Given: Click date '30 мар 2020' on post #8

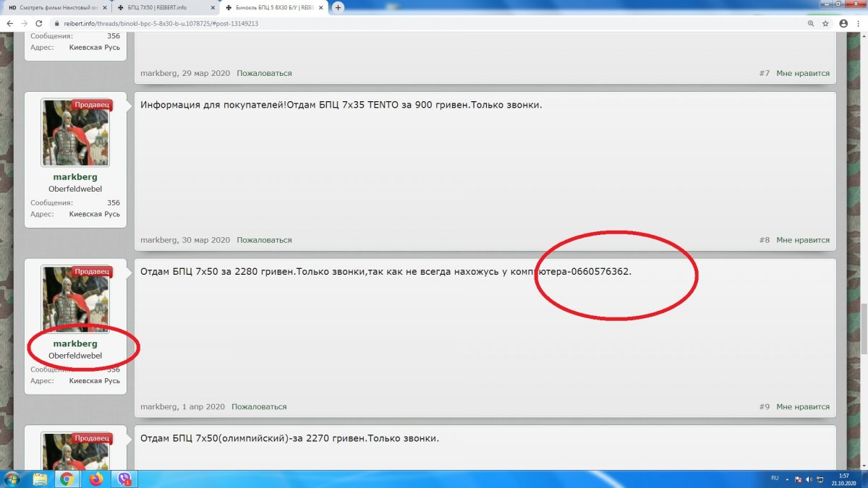Looking at the screenshot, I should point(205,240).
